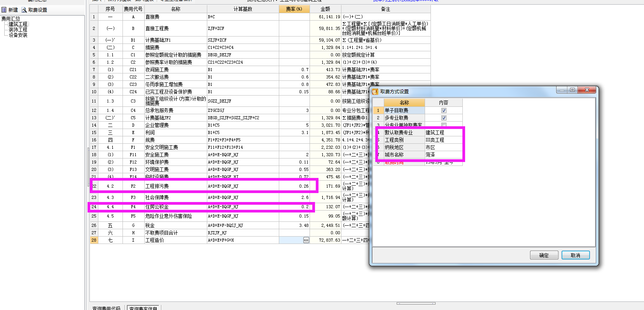This screenshot has width=644, height=310.
Task: Select 设备安装 in the left tree
Action: tap(18, 35)
